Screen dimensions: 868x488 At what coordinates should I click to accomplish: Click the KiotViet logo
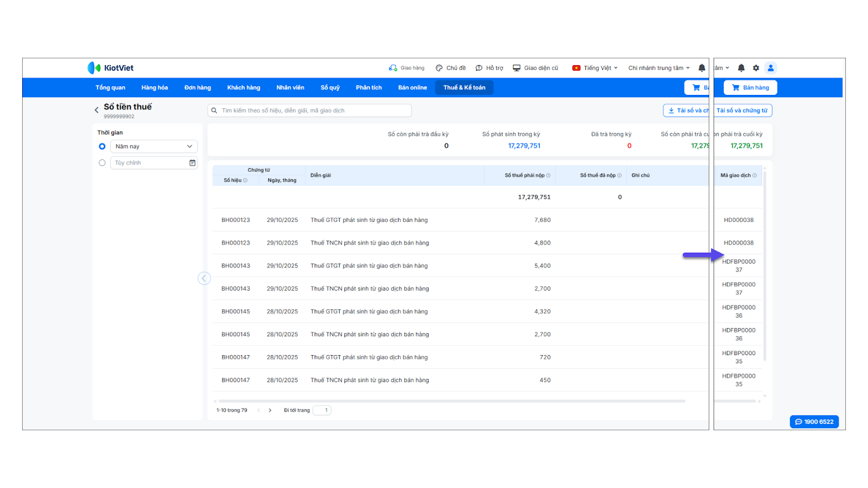[111, 68]
